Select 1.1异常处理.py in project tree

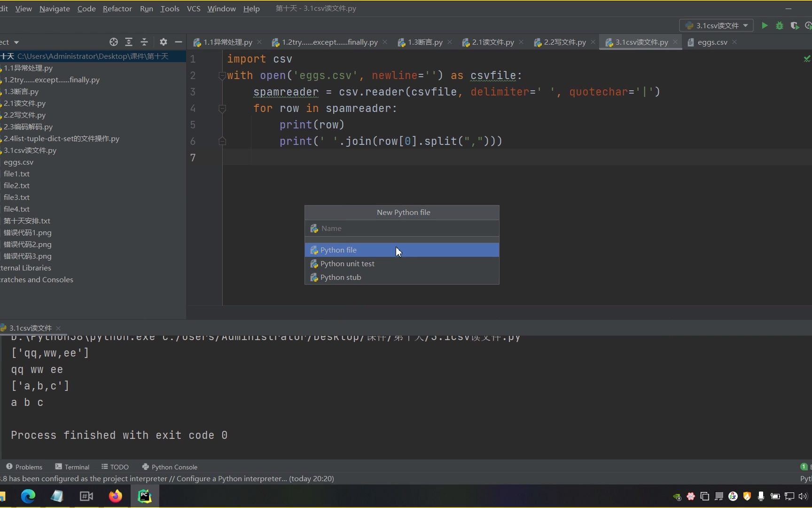click(28, 68)
